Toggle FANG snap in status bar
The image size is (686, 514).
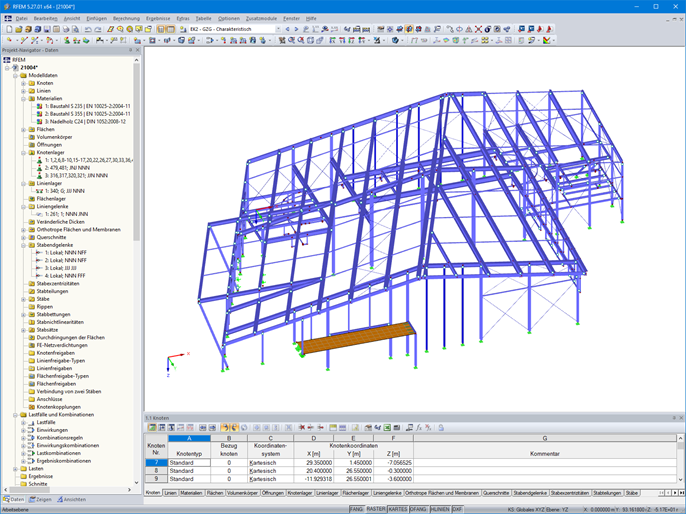coord(356,509)
